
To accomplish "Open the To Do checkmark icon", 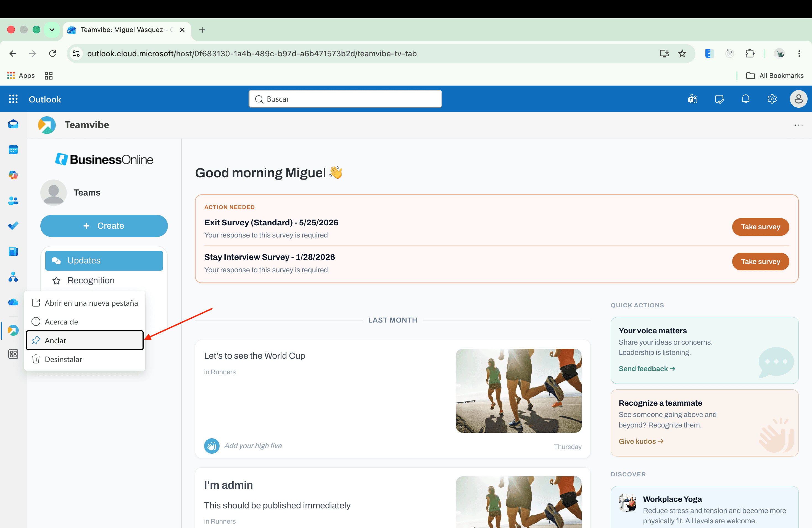I will (13, 226).
